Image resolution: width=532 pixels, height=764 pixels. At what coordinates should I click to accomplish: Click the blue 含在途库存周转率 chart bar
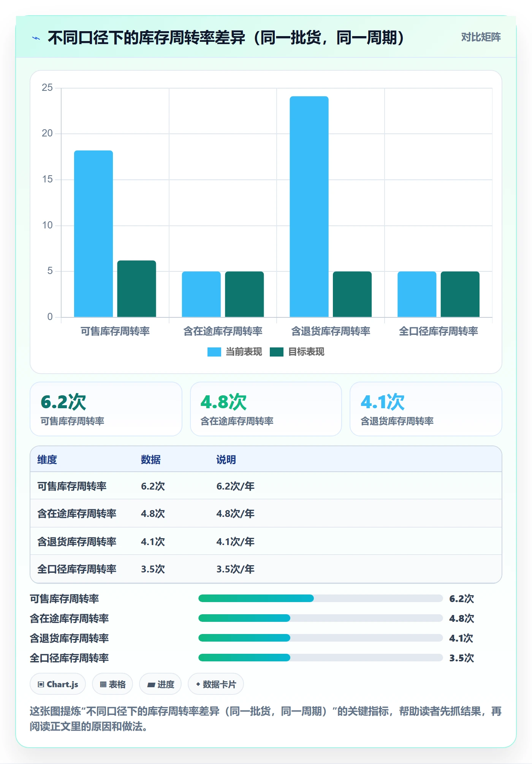(x=201, y=294)
